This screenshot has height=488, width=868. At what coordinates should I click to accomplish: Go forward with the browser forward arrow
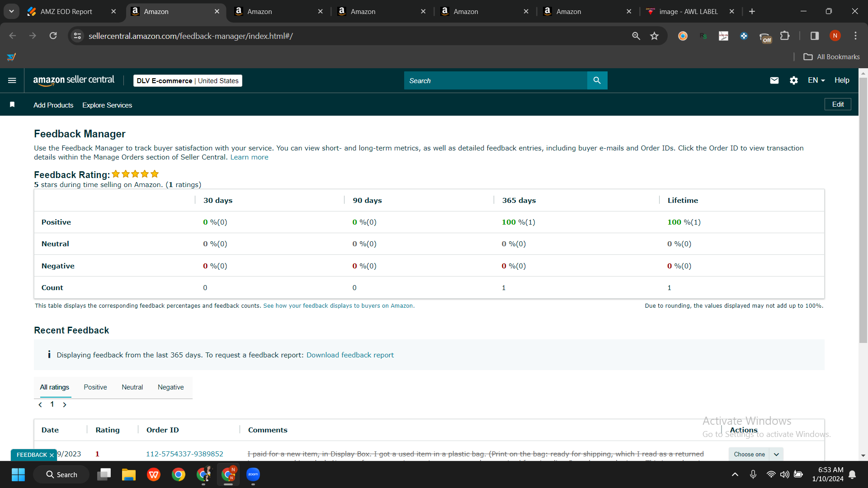point(33,36)
